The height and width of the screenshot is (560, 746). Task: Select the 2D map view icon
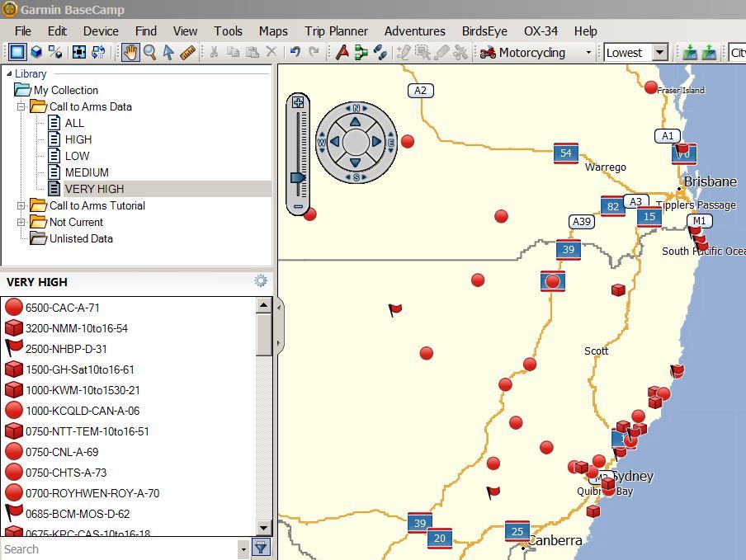coord(17,52)
